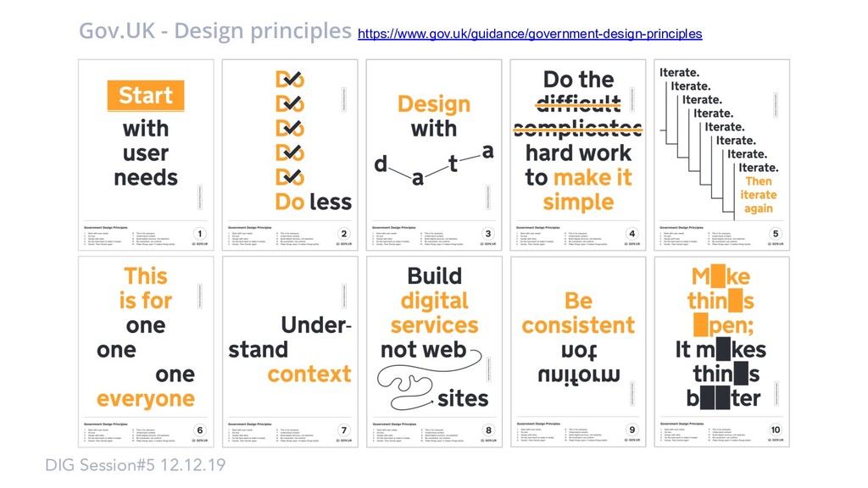Select the 'Build digital services' poster

click(434, 352)
